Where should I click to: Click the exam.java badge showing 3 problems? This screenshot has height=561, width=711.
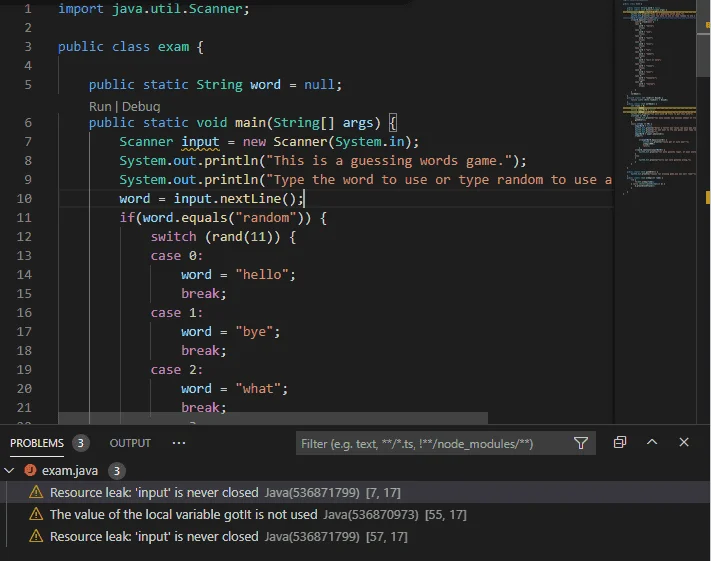[117, 471]
